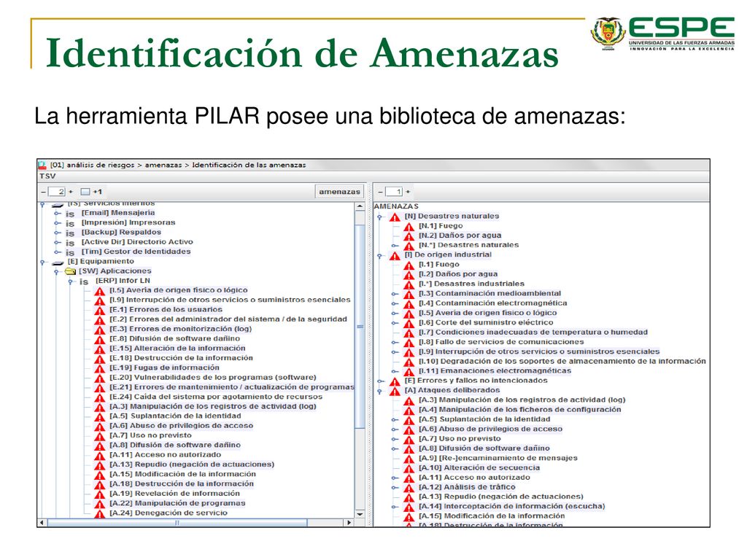Select the alert icon for N.2 Daños por agua
747x560 pixels.
pyautogui.click(x=409, y=236)
